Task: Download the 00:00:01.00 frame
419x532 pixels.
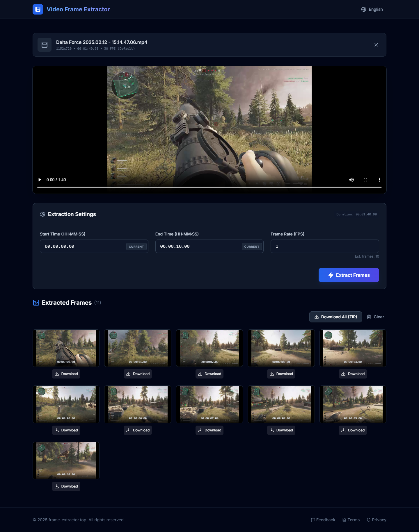Action: click(x=138, y=374)
